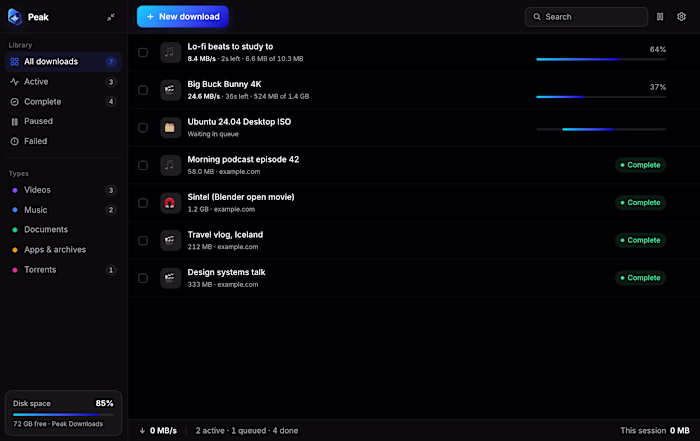The image size is (700, 441).
Task: Click Complete badge for Morning podcast episode 42
Action: click(640, 165)
